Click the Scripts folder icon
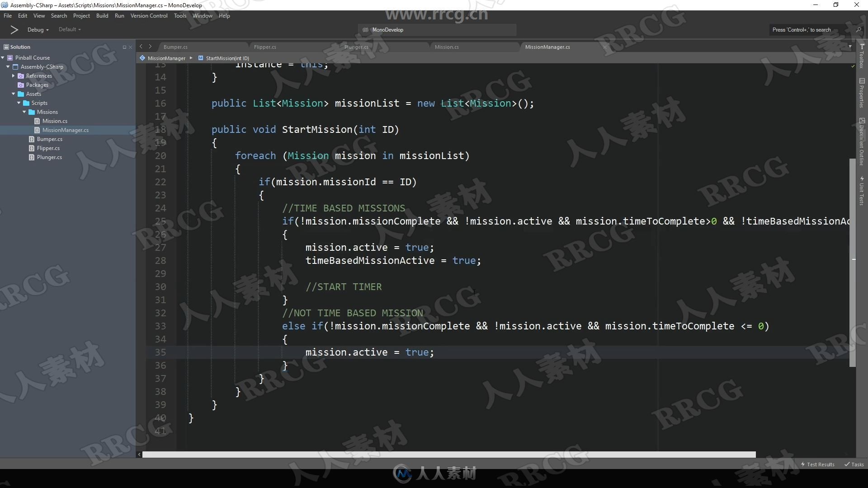The image size is (868, 488). [26, 103]
